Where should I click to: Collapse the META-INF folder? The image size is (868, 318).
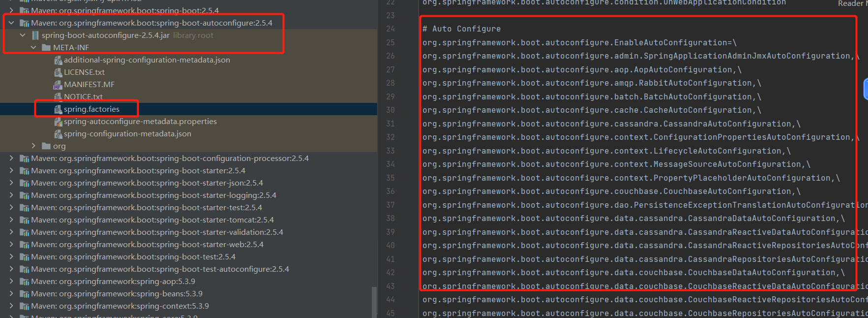tap(33, 47)
